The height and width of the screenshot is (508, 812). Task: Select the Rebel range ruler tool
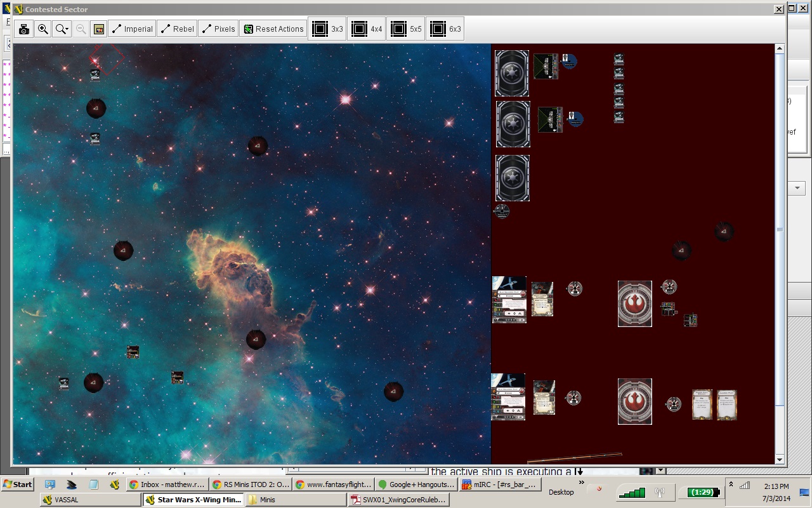tap(177, 29)
